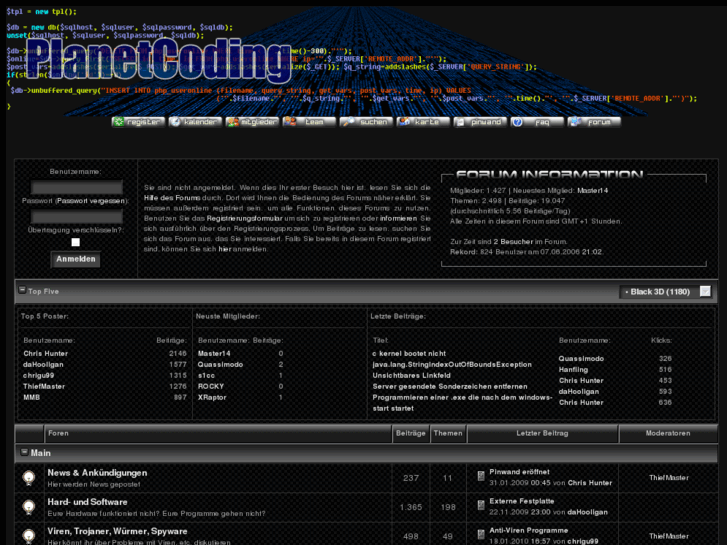727x545 pixels.
Task: Open the faq navigation button
Action: click(537, 122)
